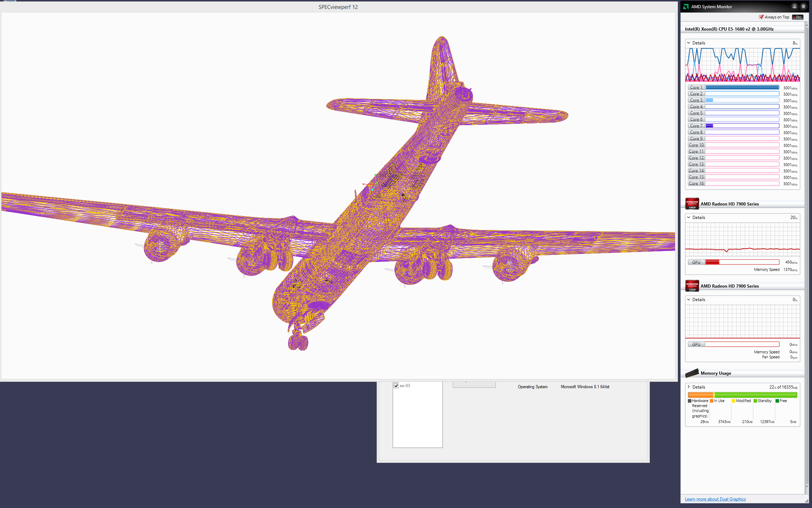
Task: Expand the Memory Usage Details section
Action: (689, 387)
